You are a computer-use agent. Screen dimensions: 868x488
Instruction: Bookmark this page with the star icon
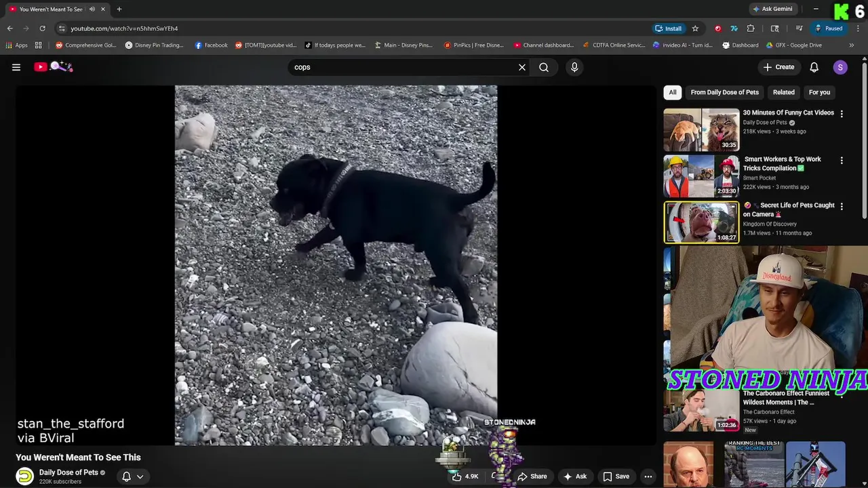pos(695,28)
